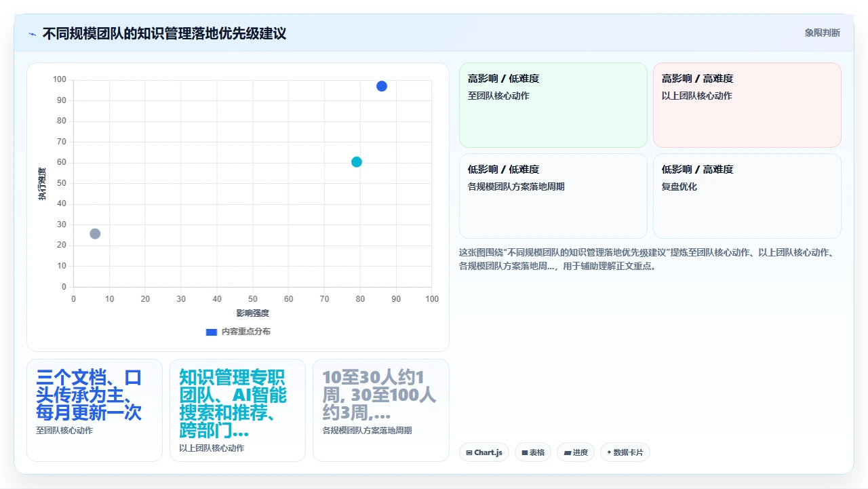This screenshot has height=489, width=868.
Task: Select the 三个文档、口头传承为主 data card
Action: [94, 410]
